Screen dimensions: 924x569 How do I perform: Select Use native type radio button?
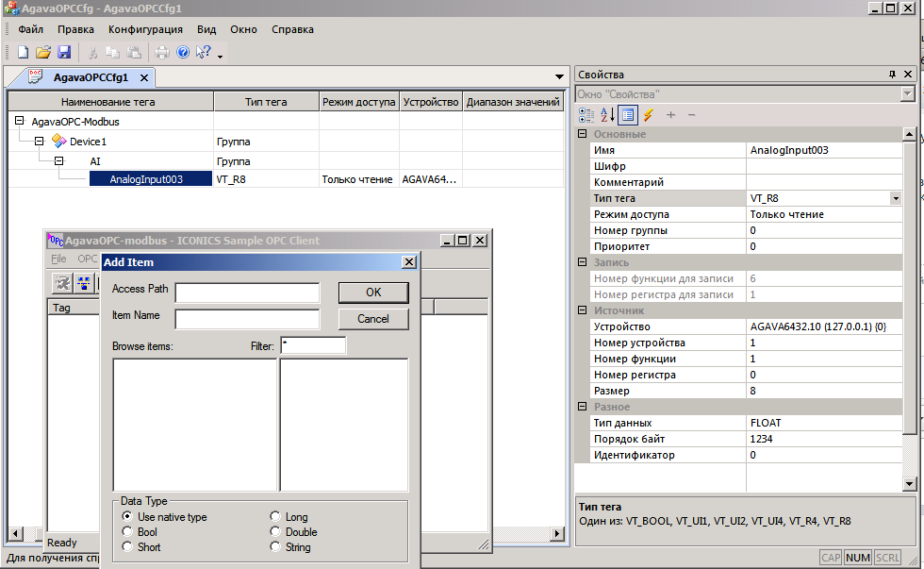click(127, 516)
